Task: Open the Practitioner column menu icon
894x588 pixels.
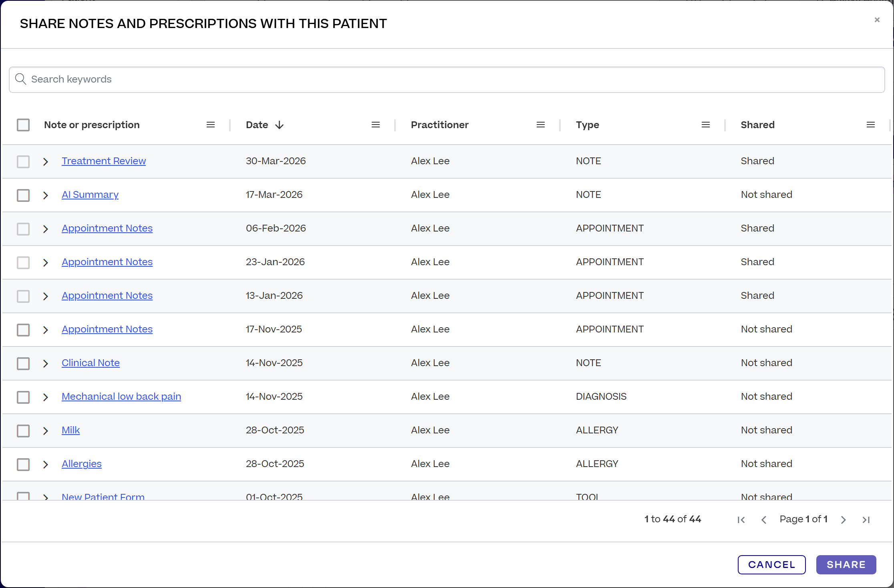Action: pos(541,125)
